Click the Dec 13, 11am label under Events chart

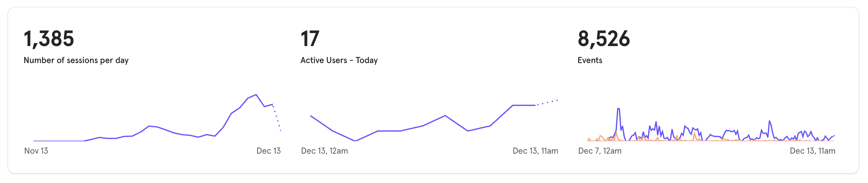click(812, 151)
